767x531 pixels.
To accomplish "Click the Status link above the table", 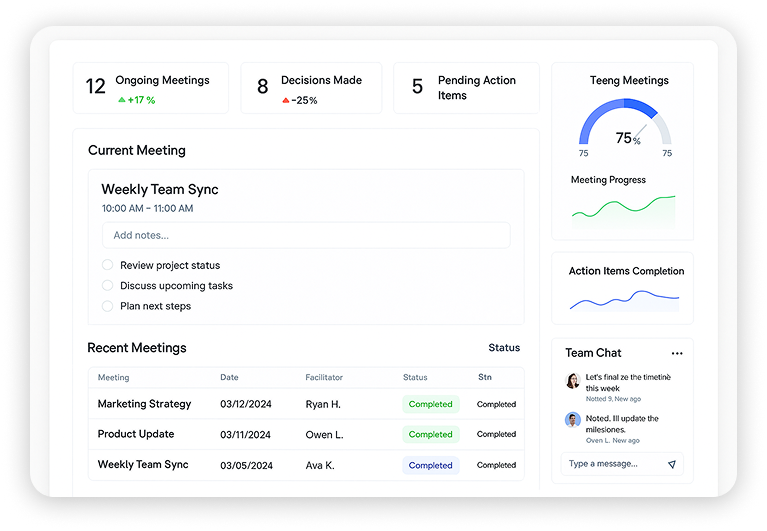I will coord(504,348).
